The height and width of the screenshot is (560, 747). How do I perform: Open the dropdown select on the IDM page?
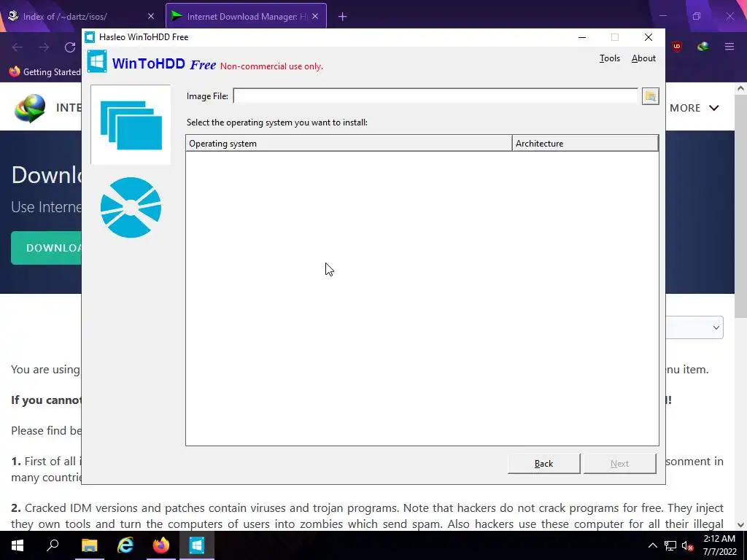click(694, 327)
